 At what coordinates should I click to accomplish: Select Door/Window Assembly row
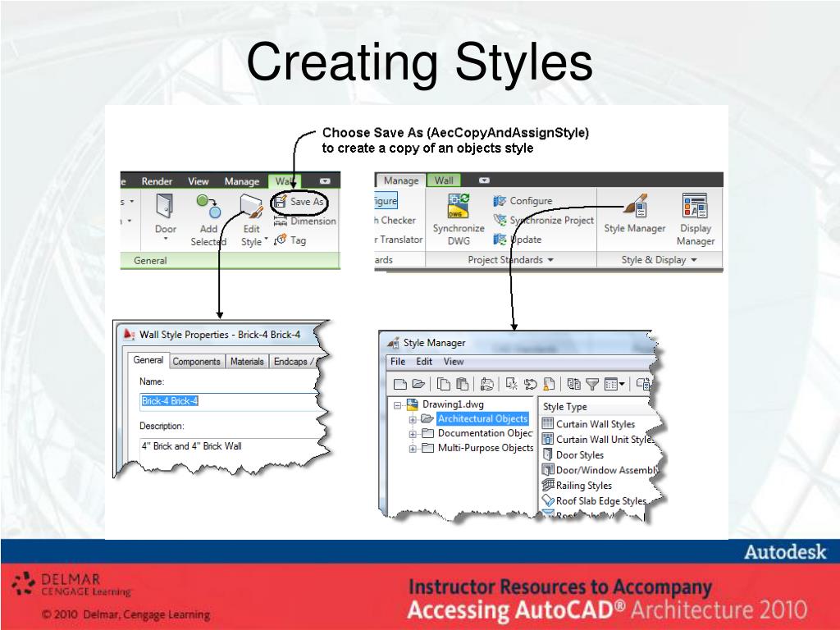tap(599, 470)
